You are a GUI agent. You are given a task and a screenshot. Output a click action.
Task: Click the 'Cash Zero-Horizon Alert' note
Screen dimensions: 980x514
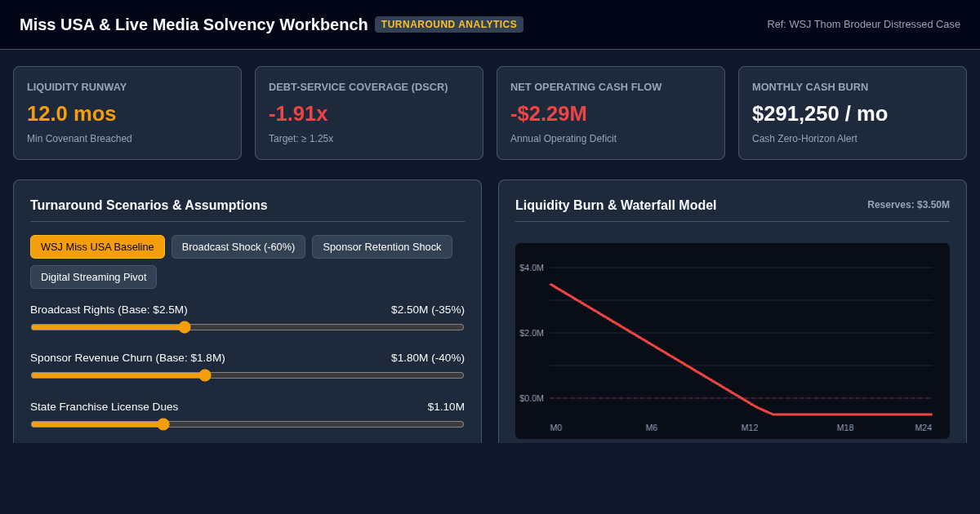click(x=804, y=139)
